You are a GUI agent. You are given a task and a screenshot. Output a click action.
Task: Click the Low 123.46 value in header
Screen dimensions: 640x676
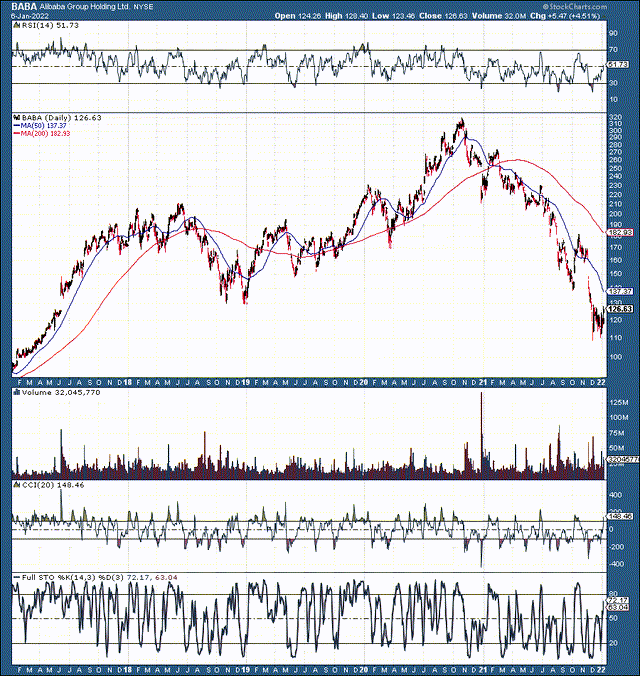[x=393, y=16]
